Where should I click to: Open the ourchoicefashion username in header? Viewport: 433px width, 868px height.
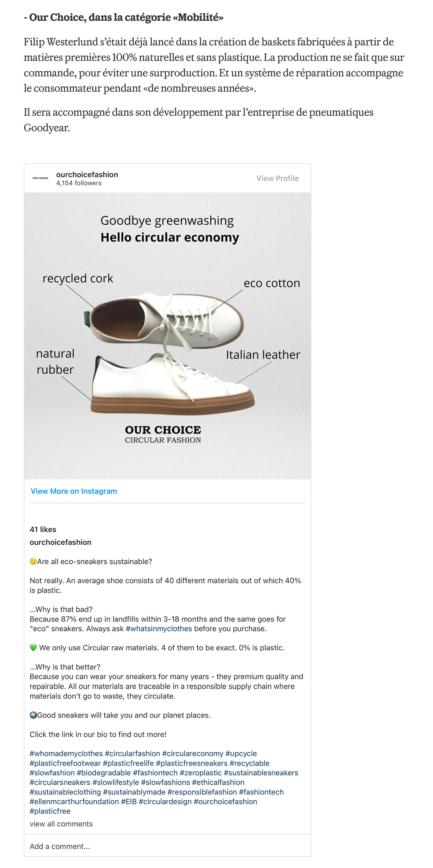click(x=87, y=175)
